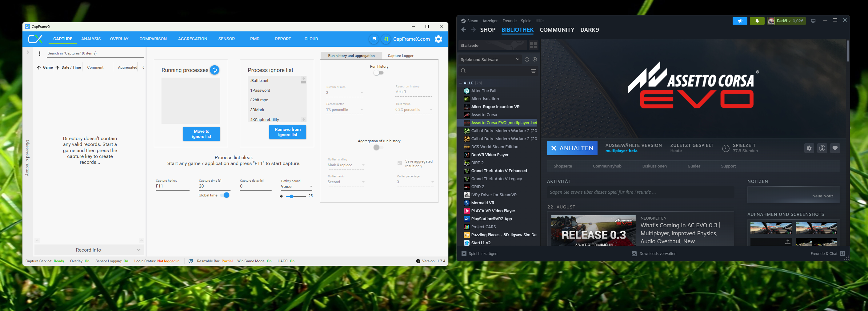
Task: Adjust the hotkey sound volume slider
Action: pos(296,196)
